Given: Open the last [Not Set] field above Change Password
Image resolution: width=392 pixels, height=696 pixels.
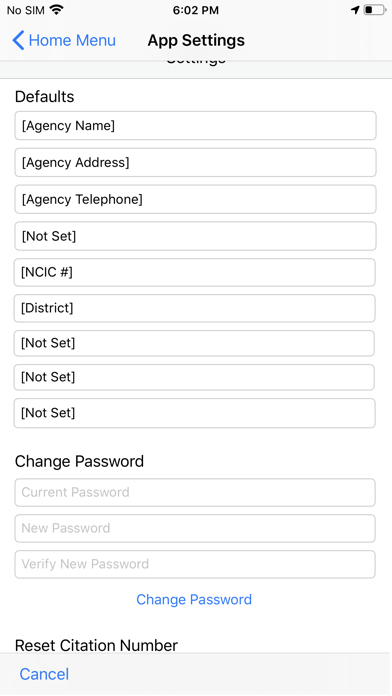Looking at the screenshot, I should pos(194,413).
